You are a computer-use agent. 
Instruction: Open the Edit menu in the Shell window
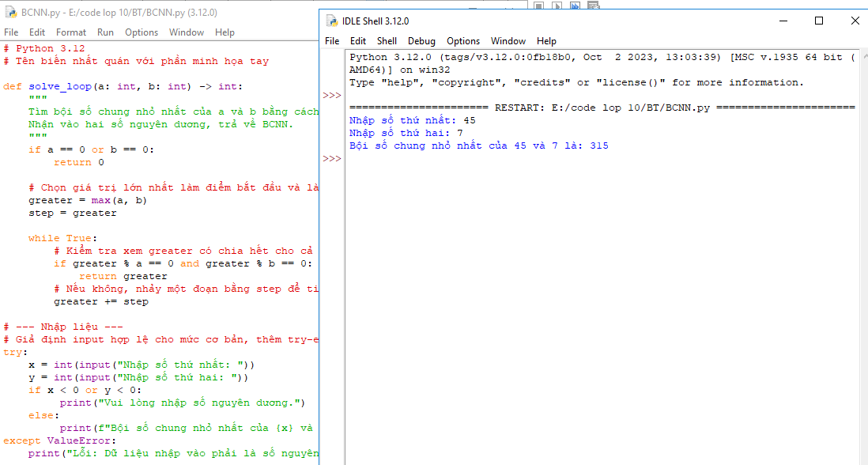pos(358,40)
